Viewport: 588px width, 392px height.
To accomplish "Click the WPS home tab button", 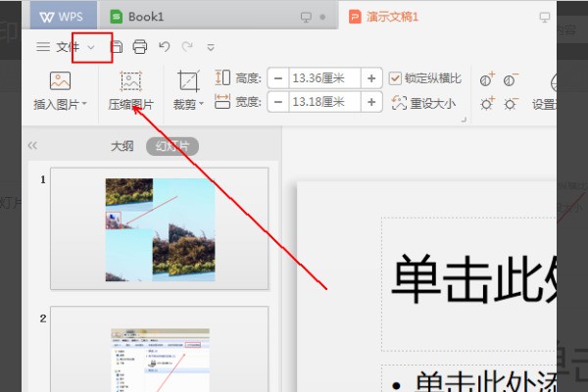I will 63,17.
